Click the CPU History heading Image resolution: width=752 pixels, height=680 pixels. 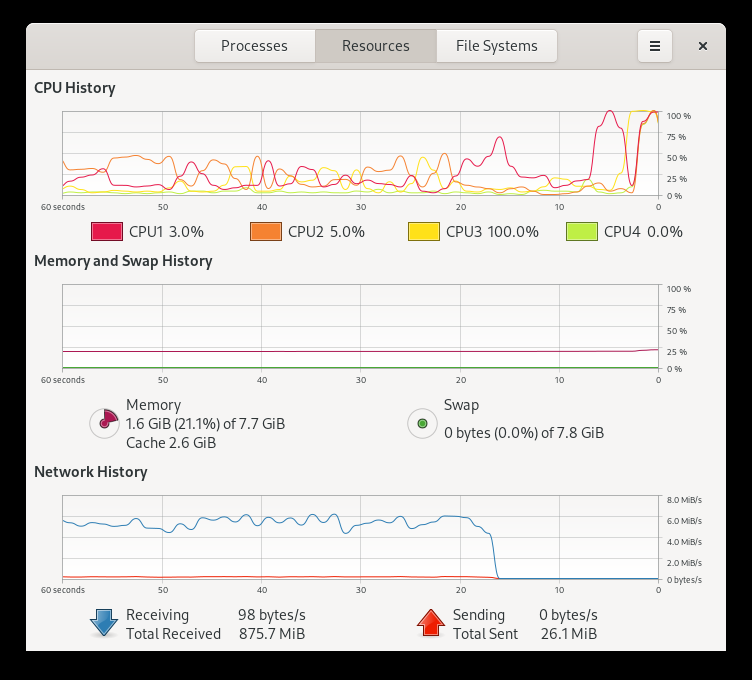pos(75,88)
